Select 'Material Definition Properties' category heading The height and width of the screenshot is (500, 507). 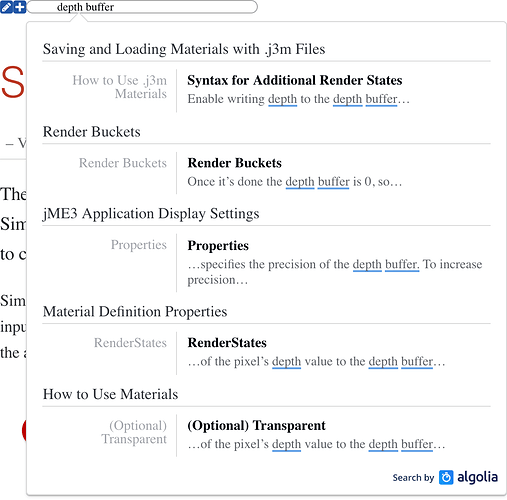135,312
